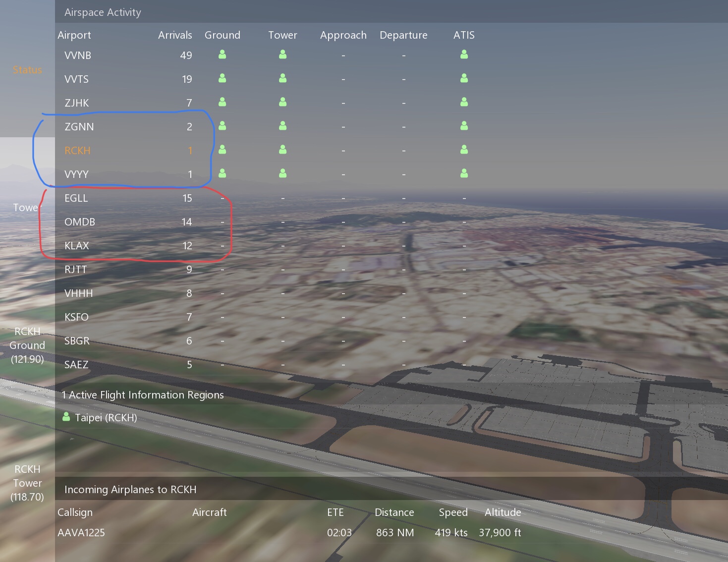Switch to RCKH Tower (118.70) frequency tab
The height and width of the screenshot is (562, 728).
27,483
